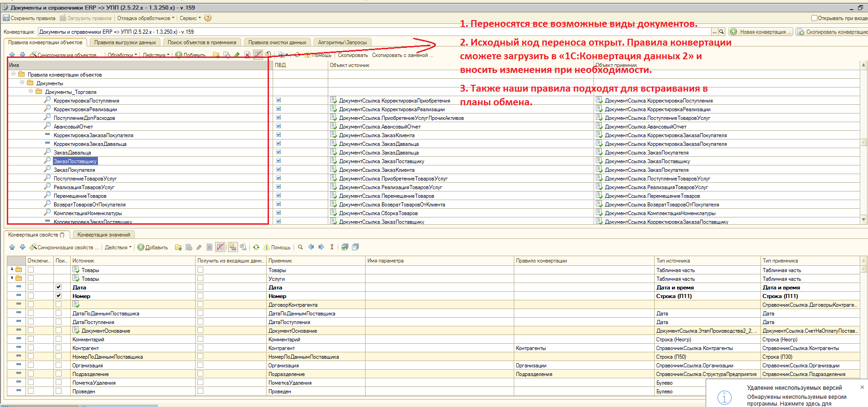
Task: Uncheck the Поиск checkbox in the Номер row
Action: pos(58,296)
